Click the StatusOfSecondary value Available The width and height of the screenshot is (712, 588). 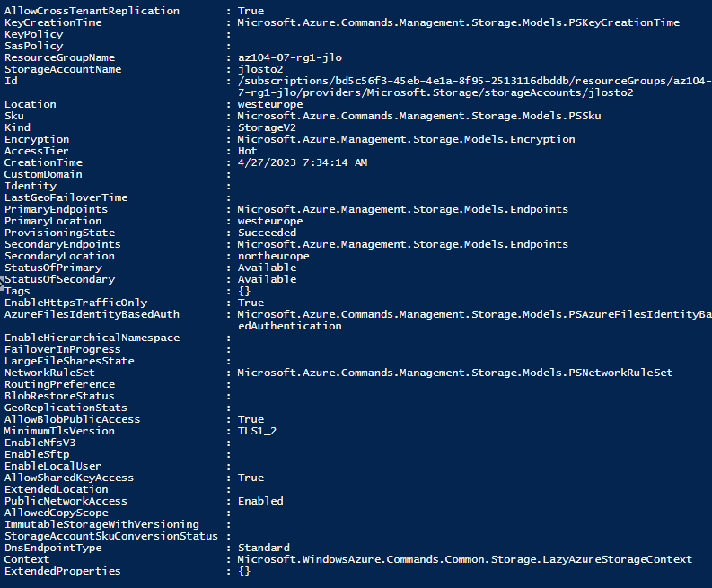[267, 279]
